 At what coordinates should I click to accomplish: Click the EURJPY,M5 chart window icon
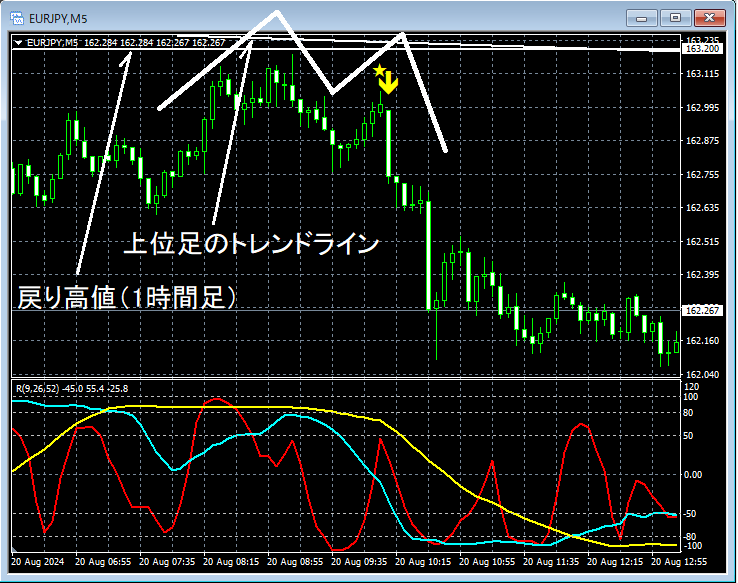pos(17,18)
